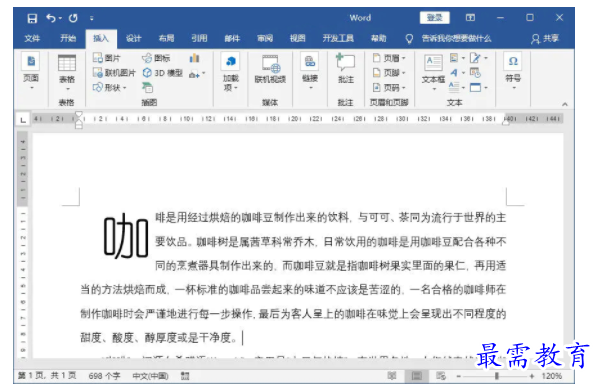The image size is (598, 387).
Task: Click the 共享 share button
Action: tap(545, 38)
